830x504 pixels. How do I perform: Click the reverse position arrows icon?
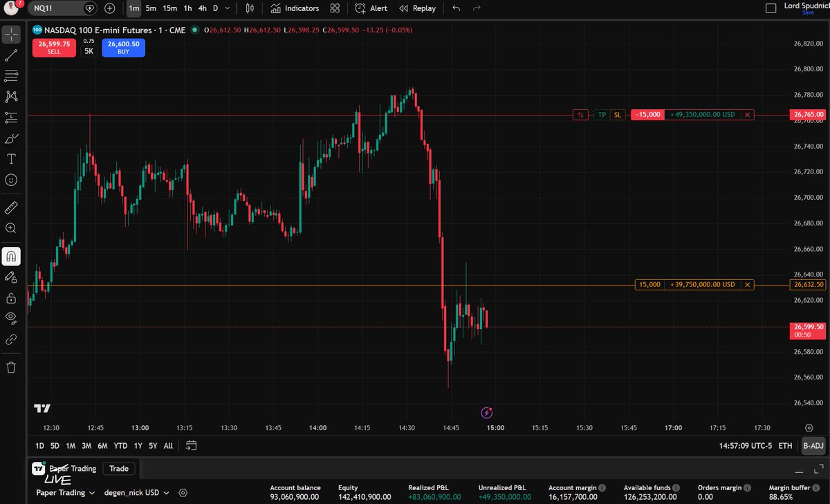click(x=580, y=115)
